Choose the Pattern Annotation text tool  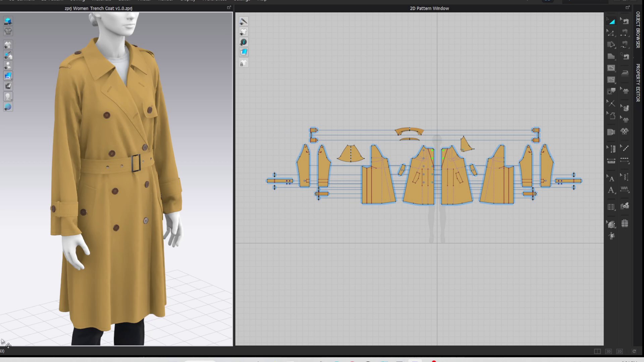pyautogui.click(x=611, y=190)
